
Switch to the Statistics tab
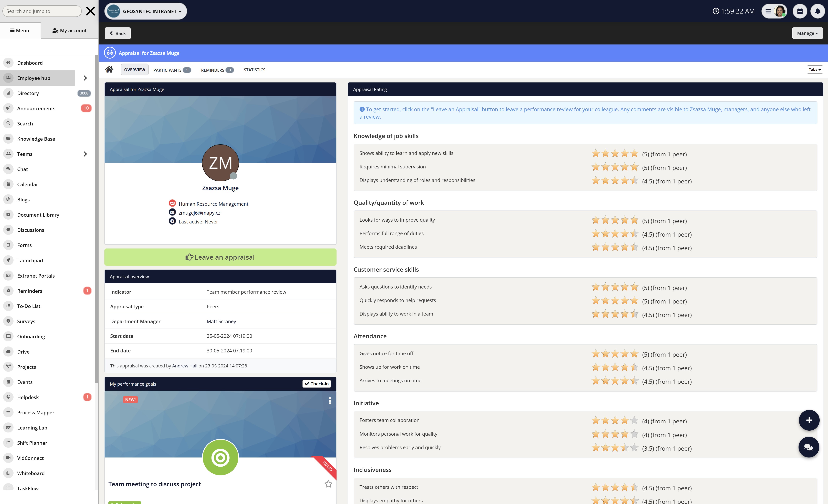tap(254, 70)
